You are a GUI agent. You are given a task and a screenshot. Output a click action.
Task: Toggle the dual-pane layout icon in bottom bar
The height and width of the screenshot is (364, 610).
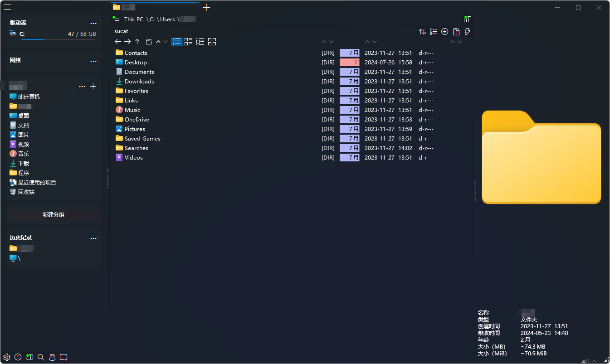[29, 357]
